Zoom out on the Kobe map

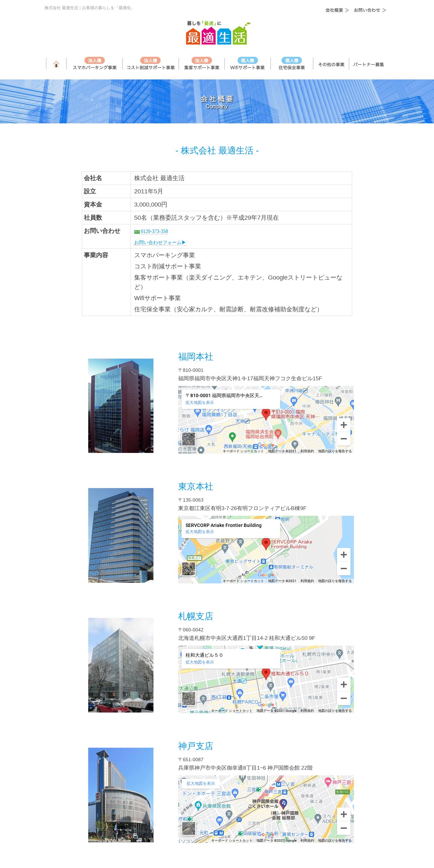[x=344, y=828]
